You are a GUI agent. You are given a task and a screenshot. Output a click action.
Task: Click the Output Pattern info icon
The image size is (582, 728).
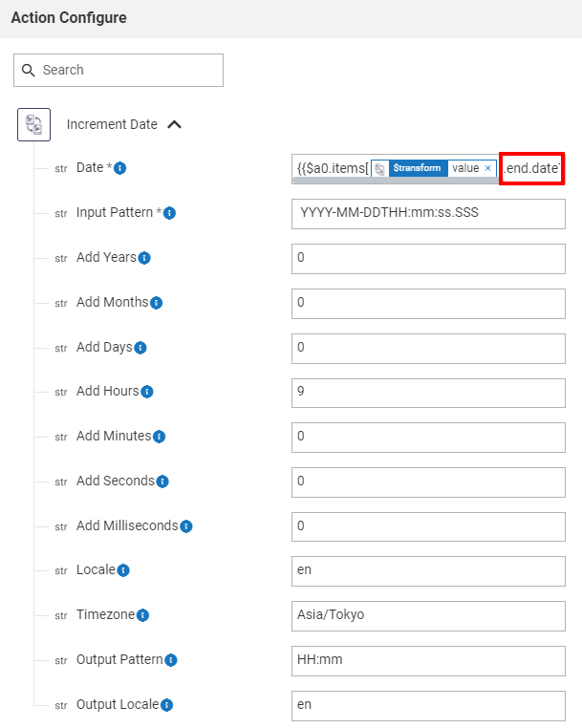[170, 660]
